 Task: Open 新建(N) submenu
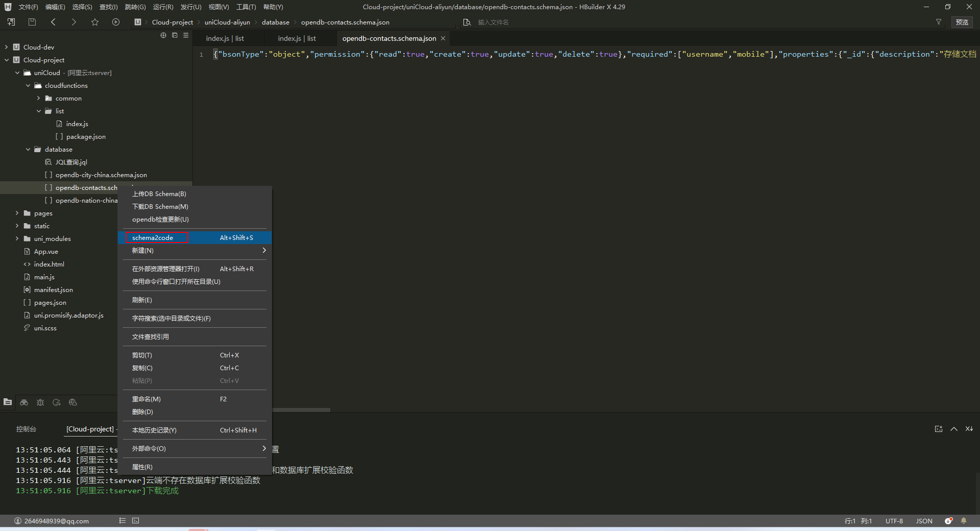click(x=194, y=250)
